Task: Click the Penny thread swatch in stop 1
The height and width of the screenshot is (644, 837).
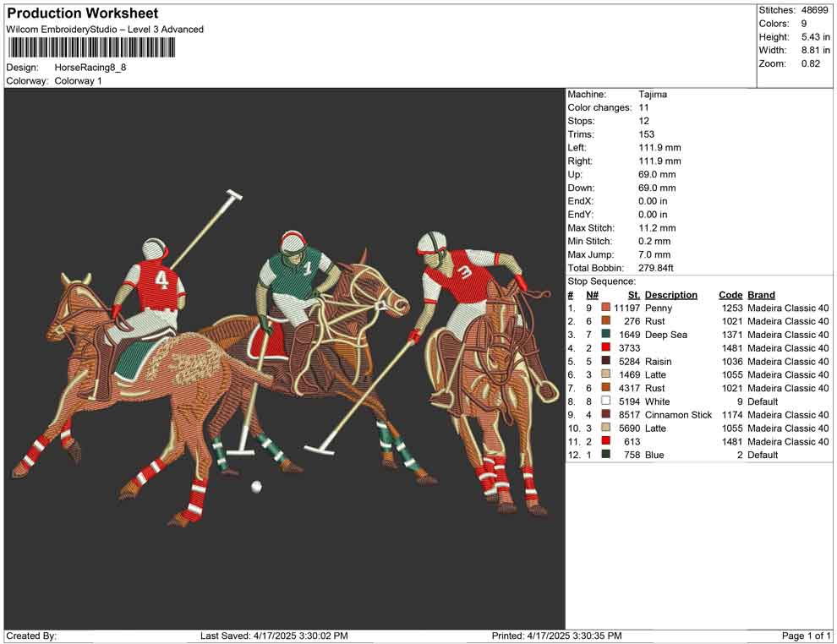Action: (606, 308)
